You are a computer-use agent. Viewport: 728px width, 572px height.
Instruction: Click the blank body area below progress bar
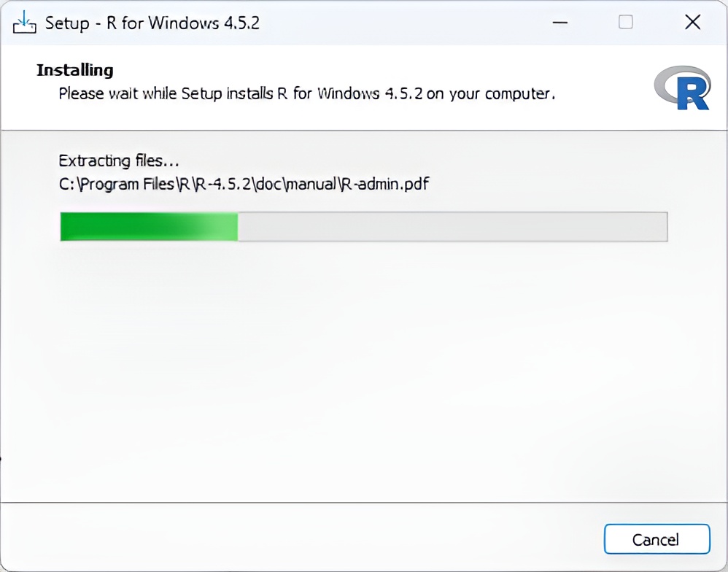(x=363, y=365)
